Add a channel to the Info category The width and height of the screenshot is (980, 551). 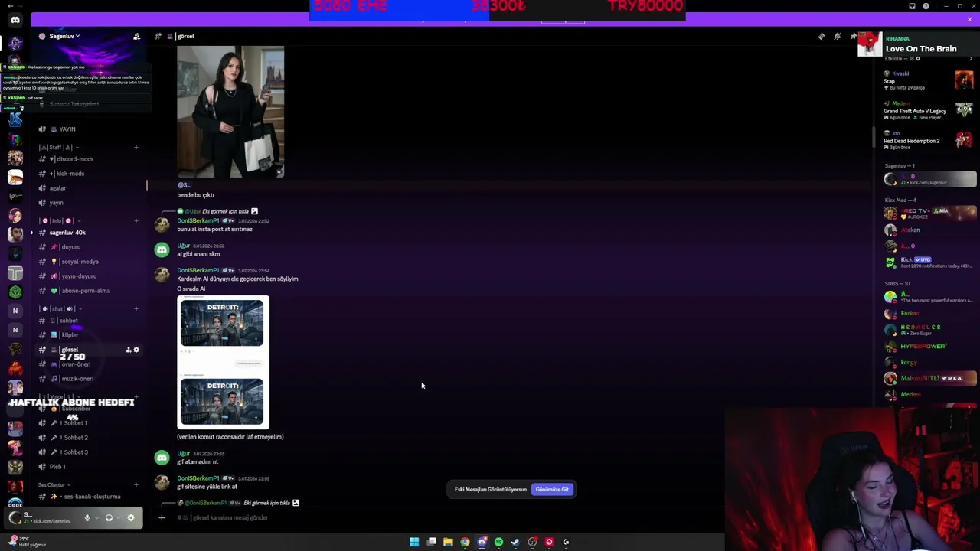pyautogui.click(x=136, y=220)
